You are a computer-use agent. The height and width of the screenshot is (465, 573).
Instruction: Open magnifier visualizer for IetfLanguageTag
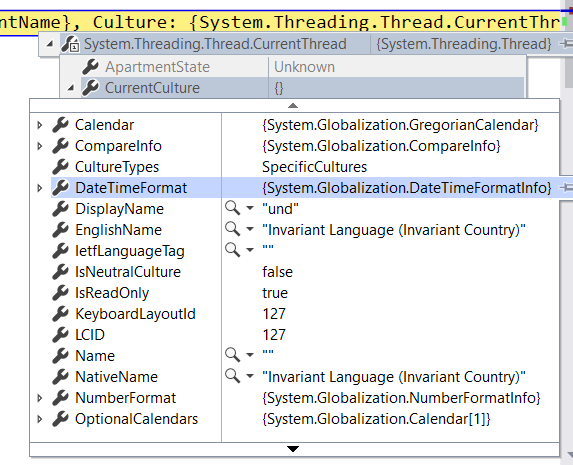point(232,250)
